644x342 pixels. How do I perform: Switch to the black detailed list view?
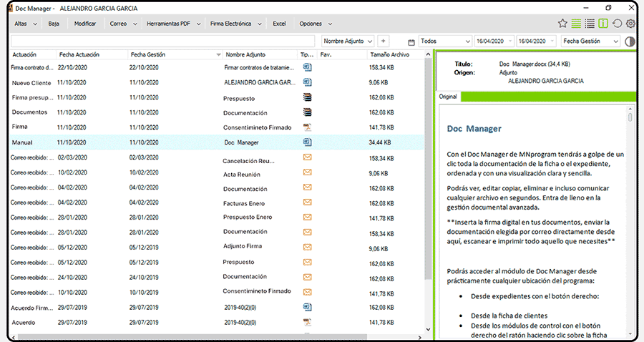point(590,24)
